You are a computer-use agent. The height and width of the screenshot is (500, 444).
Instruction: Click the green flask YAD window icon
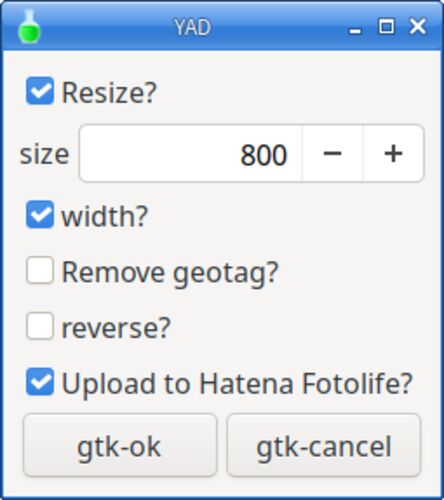pyautogui.click(x=29, y=27)
